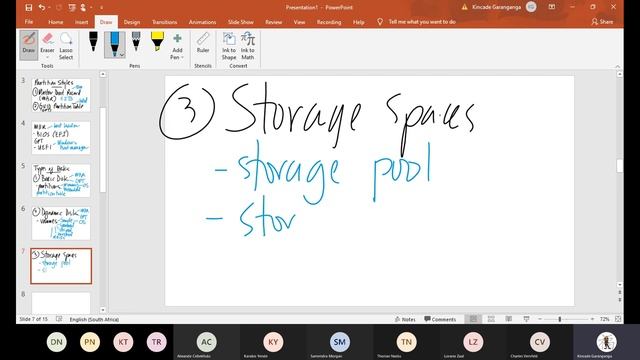Click the account warning icon
Image resolution: width=640 pixels, height=360 pixels.
pyautogui.click(x=464, y=7)
